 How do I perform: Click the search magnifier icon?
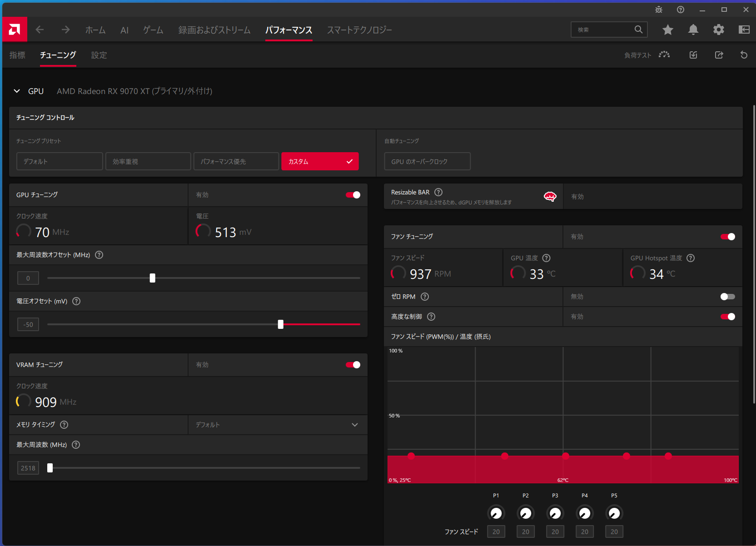coord(638,30)
